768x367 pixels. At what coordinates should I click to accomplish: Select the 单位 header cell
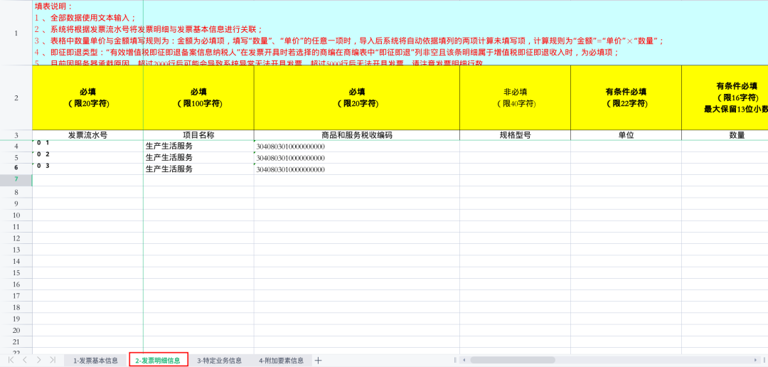coord(625,135)
